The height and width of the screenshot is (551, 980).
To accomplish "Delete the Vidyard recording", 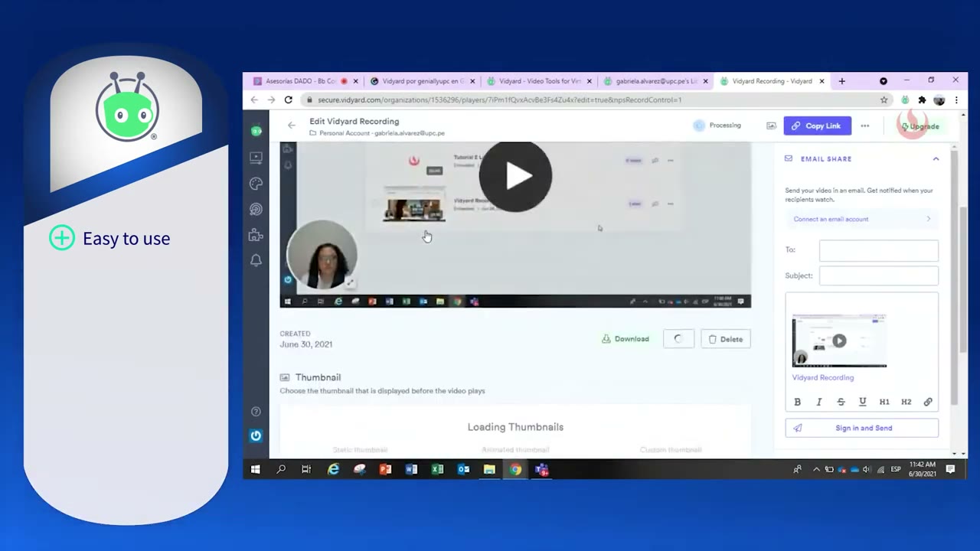I will pyautogui.click(x=726, y=339).
